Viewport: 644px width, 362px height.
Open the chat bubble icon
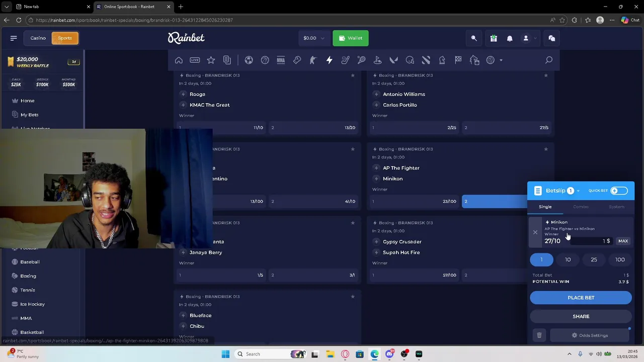(x=551, y=38)
